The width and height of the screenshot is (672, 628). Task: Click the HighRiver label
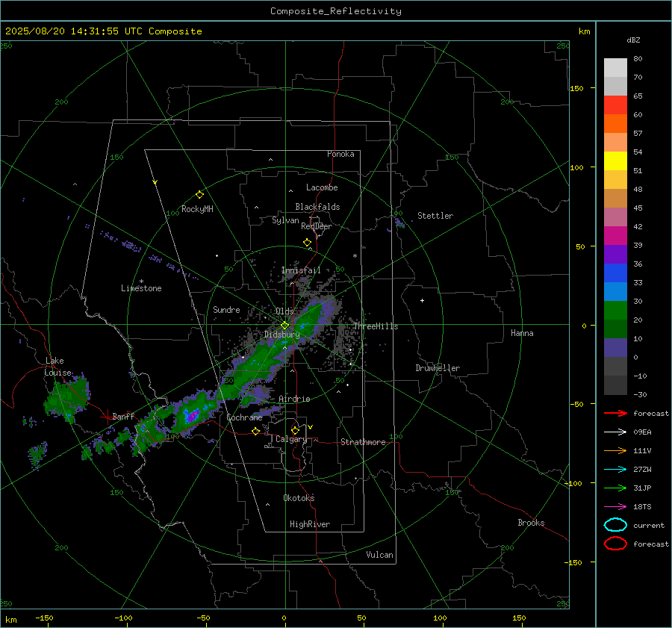310,524
